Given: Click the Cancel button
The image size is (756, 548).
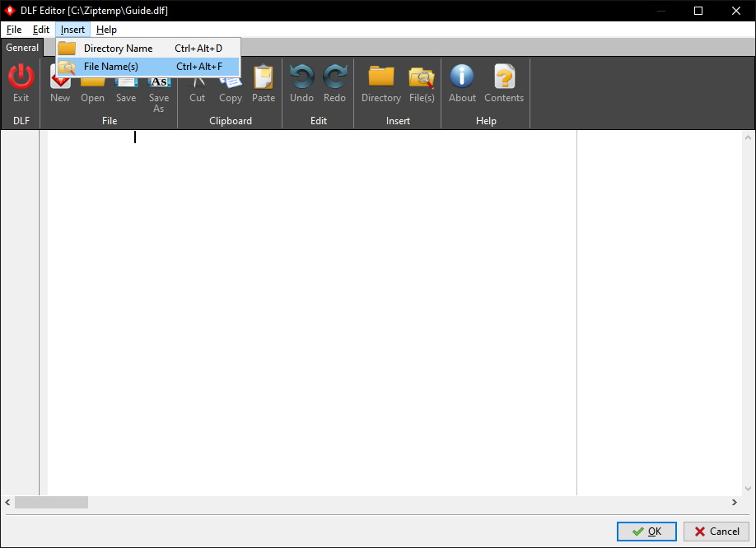Looking at the screenshot, I should pyautogui.click(x=716, y=532).
